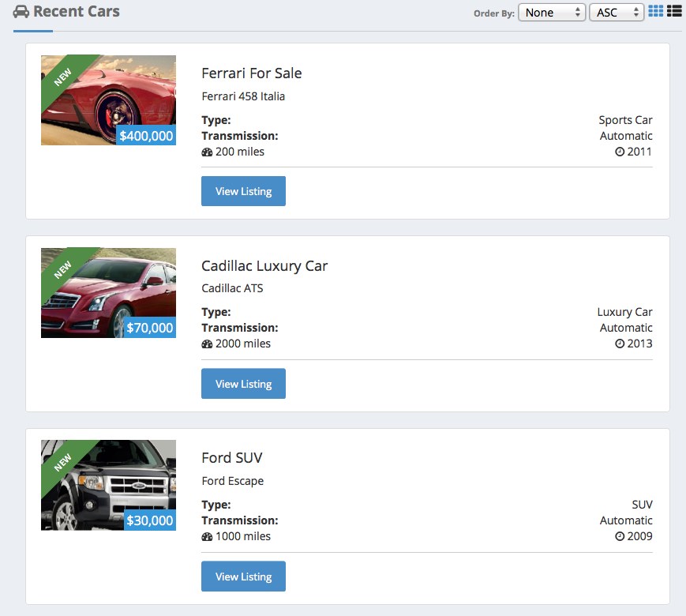Click the NEW ribbon on Ford image
The width and height of the screenshot is (686, 616).
62,462
